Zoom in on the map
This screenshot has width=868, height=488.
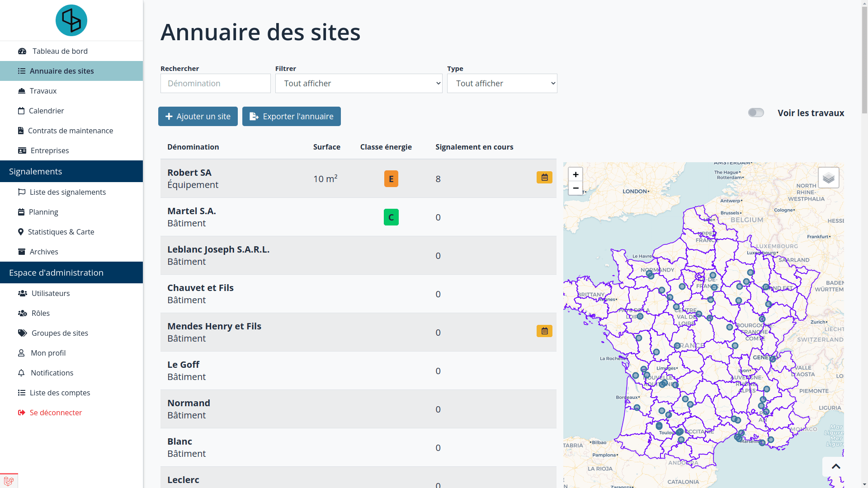point(576,174)
